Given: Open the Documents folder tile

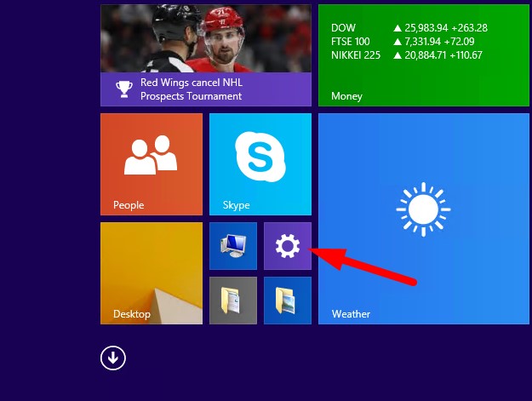Looking at the screenshot, I should click(233, 301).
